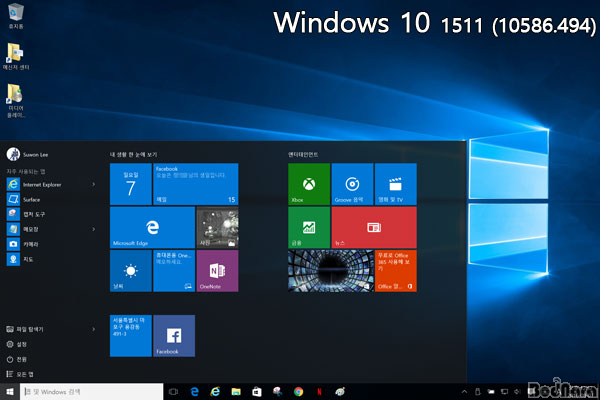Launch Internet Explorer from the taskbar
Screen dimensions: 600x400
click(215, 392)
